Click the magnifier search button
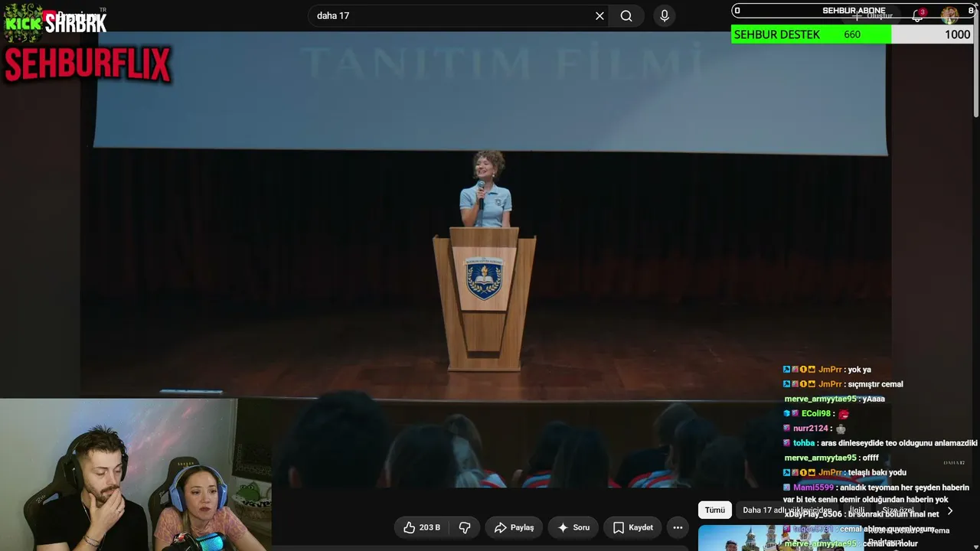The image size is (980, 551). click(626, 16)
